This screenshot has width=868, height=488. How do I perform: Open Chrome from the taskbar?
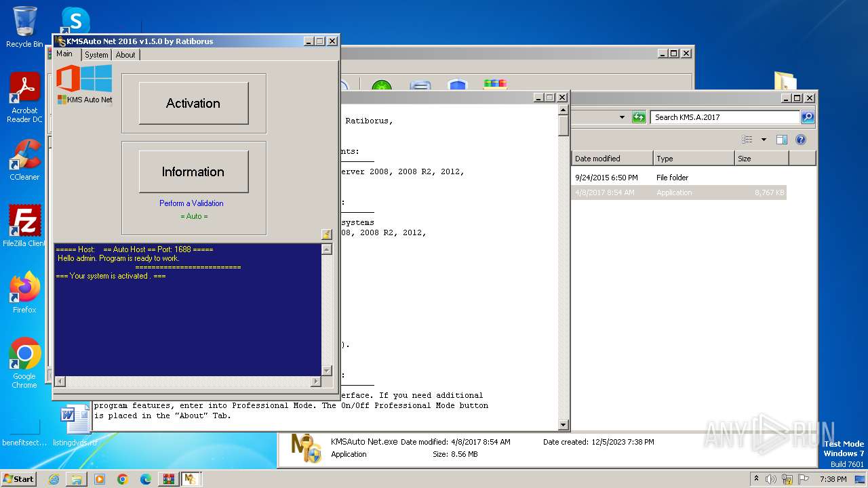(x=123, y=479)
